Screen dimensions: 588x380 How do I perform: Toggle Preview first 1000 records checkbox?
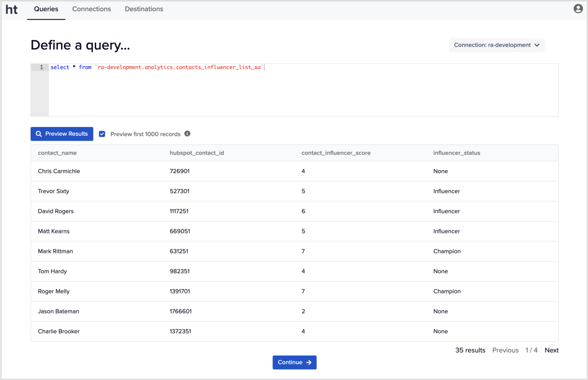tap(102, 134)
